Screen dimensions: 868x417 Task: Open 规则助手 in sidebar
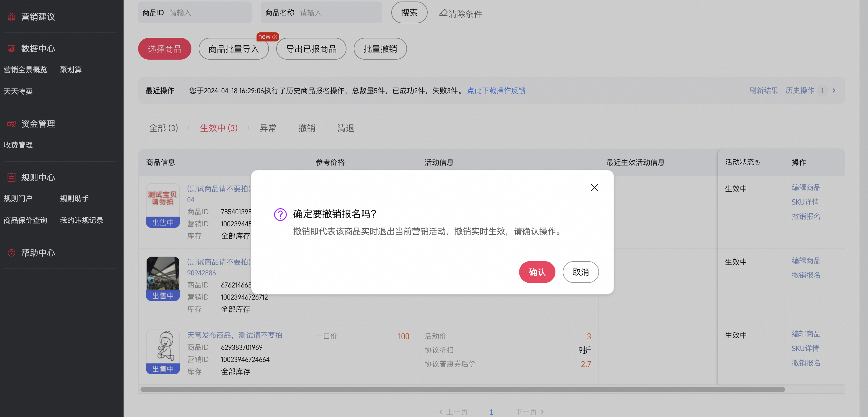(75, 199)
